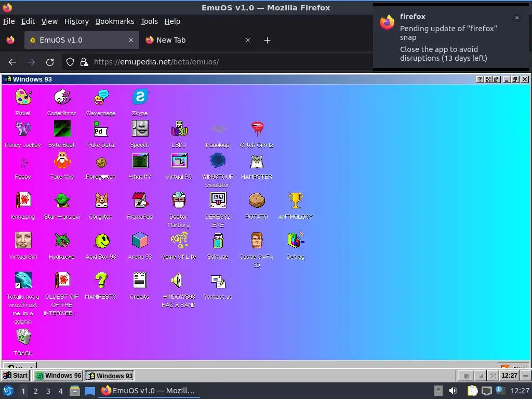Screen dimensions: 532x399
Task: Open Doctor Marburg icon
Action: pyautogui.click(x=179, y=201)
